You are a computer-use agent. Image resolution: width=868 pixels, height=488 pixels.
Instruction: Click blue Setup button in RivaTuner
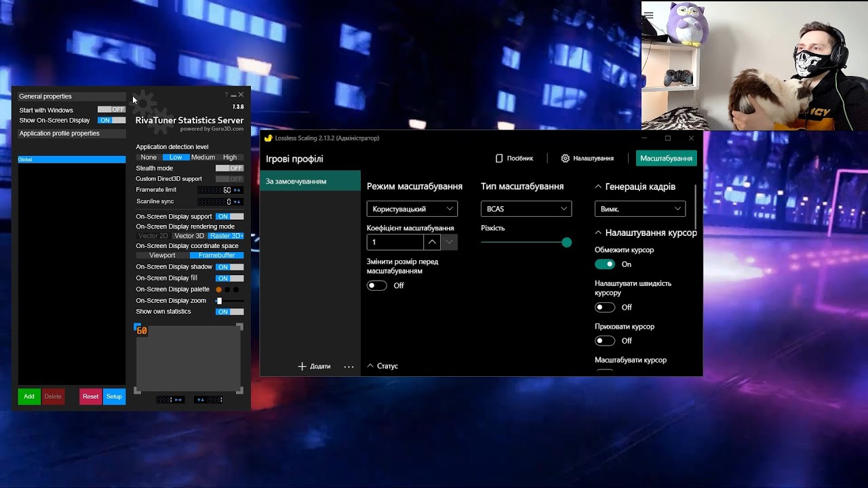click(114, 396)
